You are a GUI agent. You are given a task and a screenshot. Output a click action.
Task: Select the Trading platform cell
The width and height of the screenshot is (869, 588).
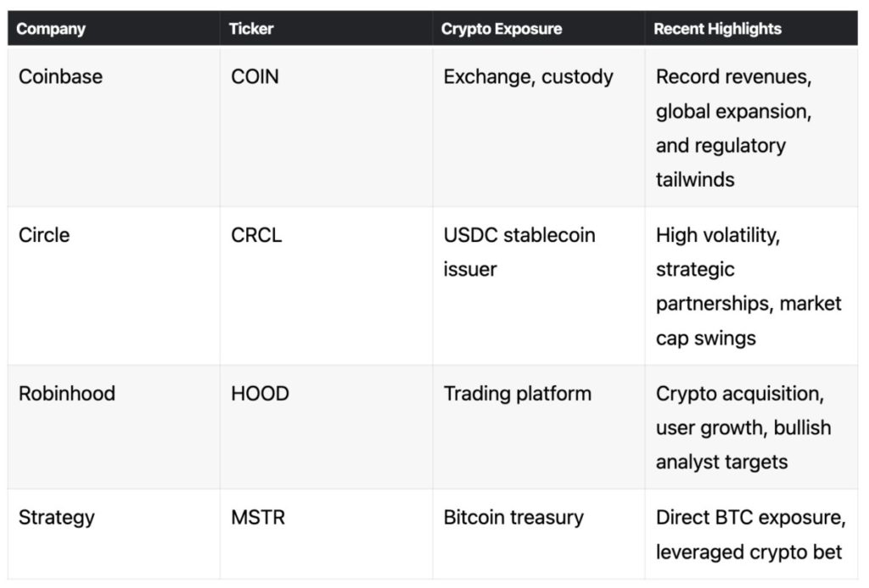[x=518, y=394]
